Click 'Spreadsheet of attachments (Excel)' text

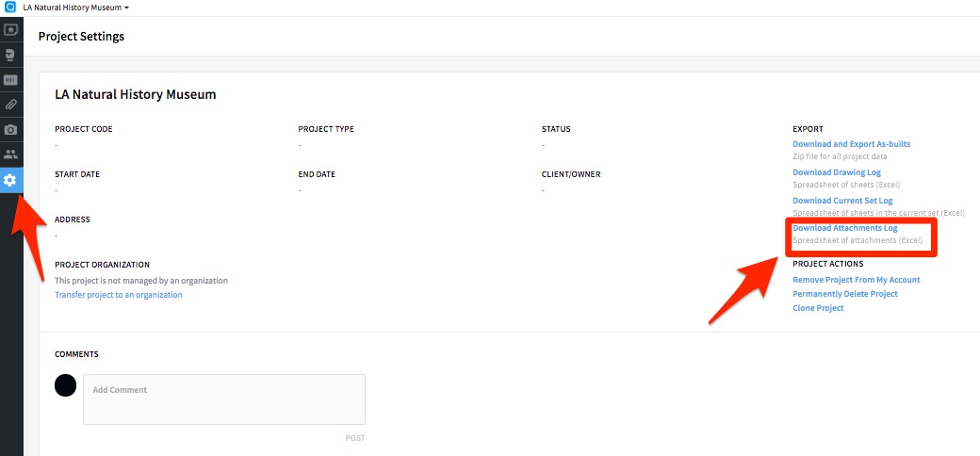click(x=857, y=240)
